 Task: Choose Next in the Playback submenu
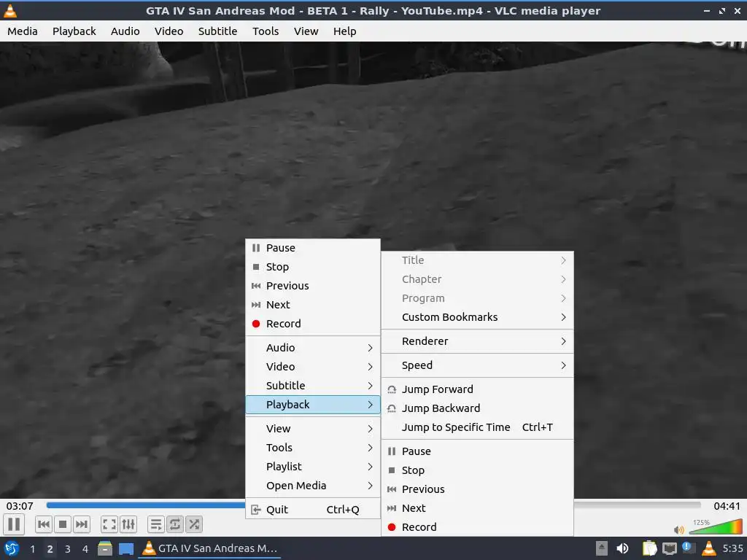click(477, 508)
